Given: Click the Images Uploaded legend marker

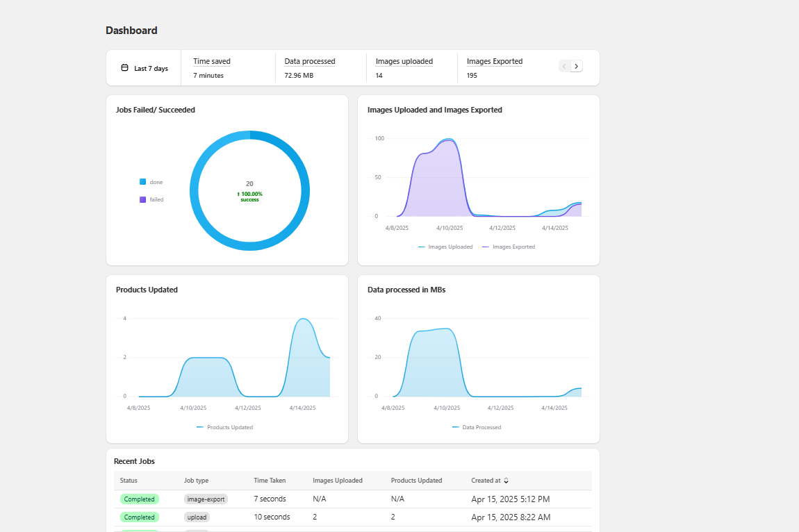Looking at the screenshot, I should point(421,247).
